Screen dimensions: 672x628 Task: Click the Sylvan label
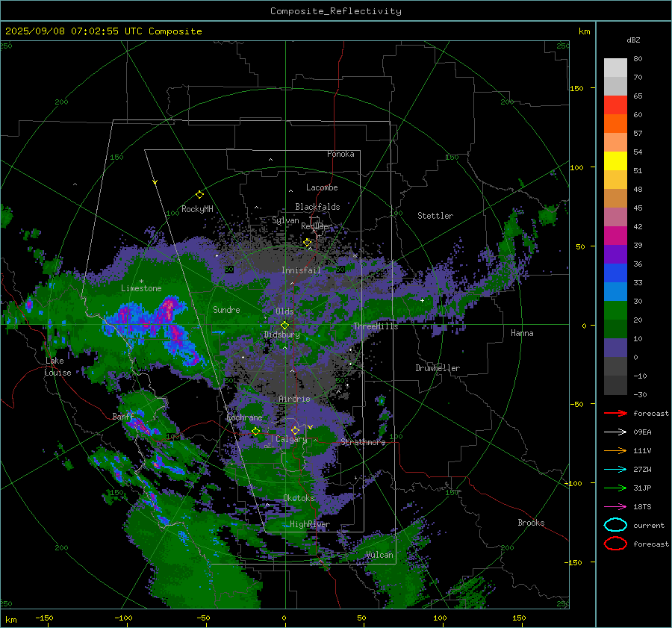click(285, 220)
